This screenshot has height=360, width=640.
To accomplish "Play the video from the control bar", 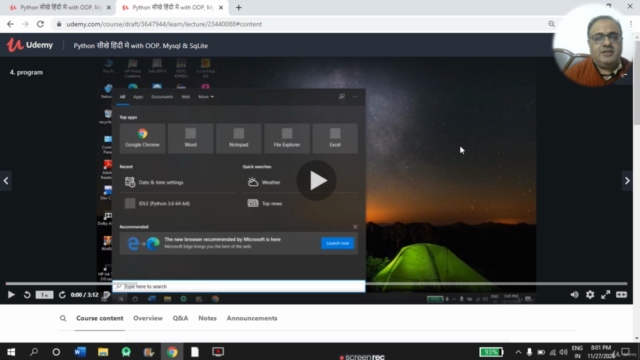I will [11, 295].
